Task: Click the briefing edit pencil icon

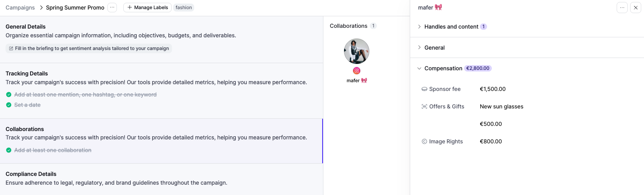Action: pyautogui.click(x=11, y=48)
